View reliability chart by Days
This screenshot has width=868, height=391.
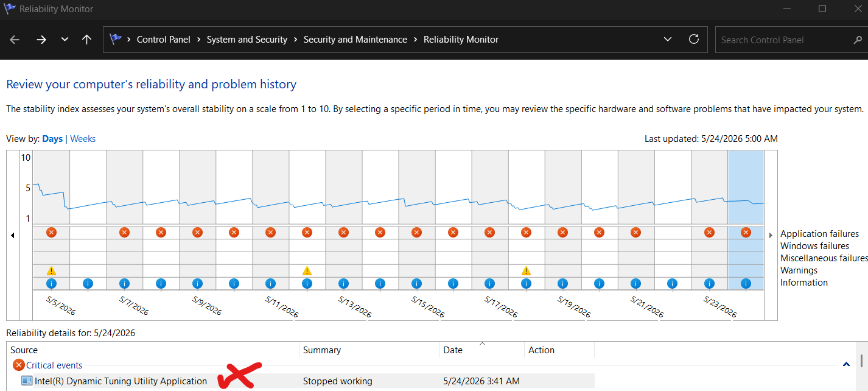(52, 139)
